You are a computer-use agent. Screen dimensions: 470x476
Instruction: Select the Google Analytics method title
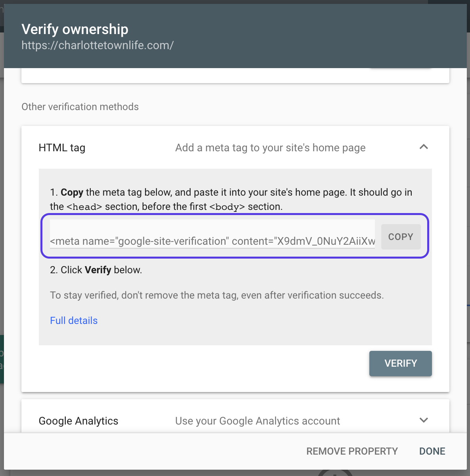point(78,421)
